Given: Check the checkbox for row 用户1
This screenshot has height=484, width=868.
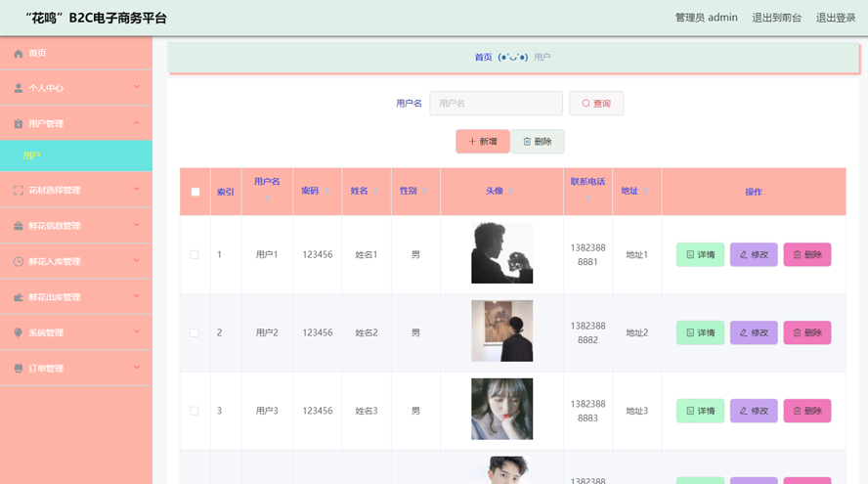Looking at the screenshot, I should tap(195, 254).
